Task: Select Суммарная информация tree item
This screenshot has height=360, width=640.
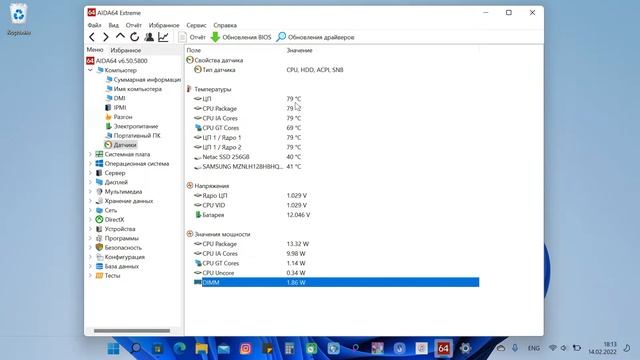Action: pos(143,80)
